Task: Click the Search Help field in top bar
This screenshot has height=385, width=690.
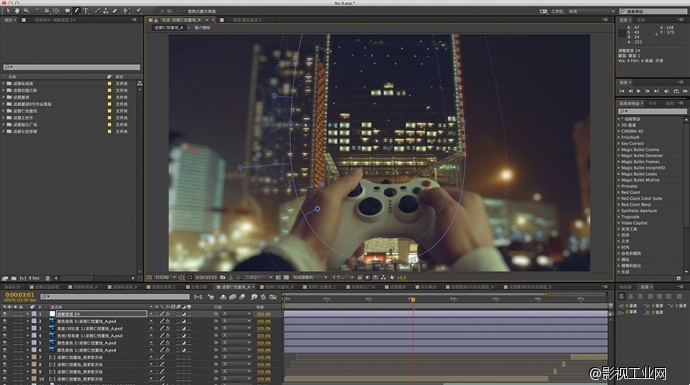Action: pos(653,11)
